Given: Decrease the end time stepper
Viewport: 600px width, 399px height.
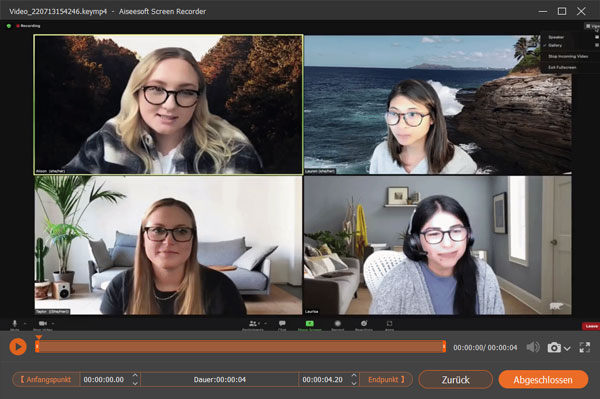Looking at the screenshot, I should coord(354,383).
